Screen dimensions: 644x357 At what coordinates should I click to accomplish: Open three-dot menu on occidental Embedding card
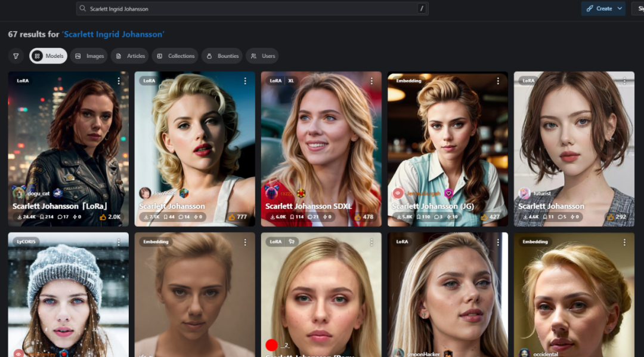(625, 242)
